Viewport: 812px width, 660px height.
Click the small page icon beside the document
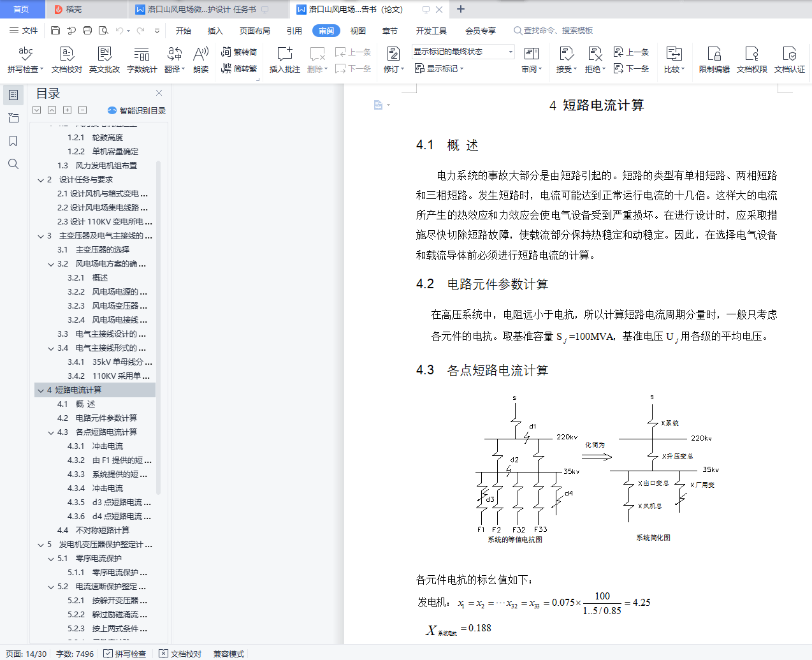(x=379, y=105)
